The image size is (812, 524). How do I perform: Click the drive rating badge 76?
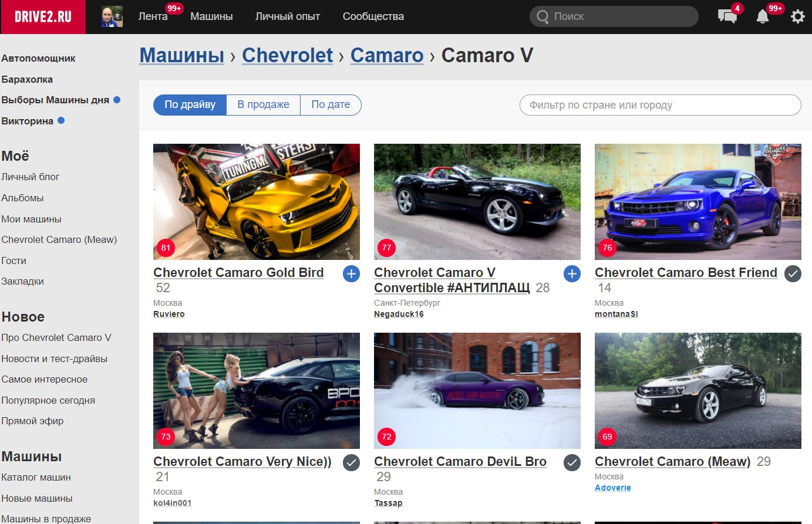click(x=607, y=248)
